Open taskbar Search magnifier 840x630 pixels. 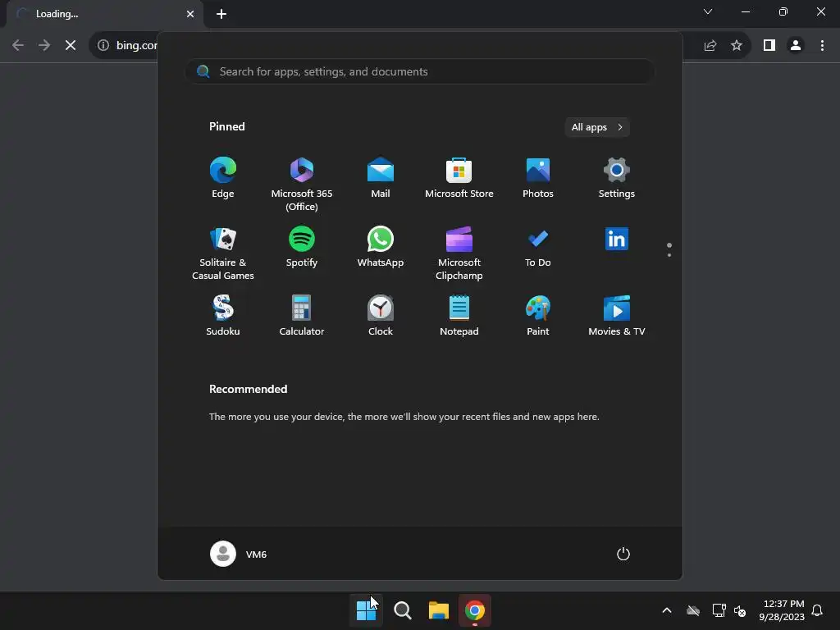tap(402, 610)
